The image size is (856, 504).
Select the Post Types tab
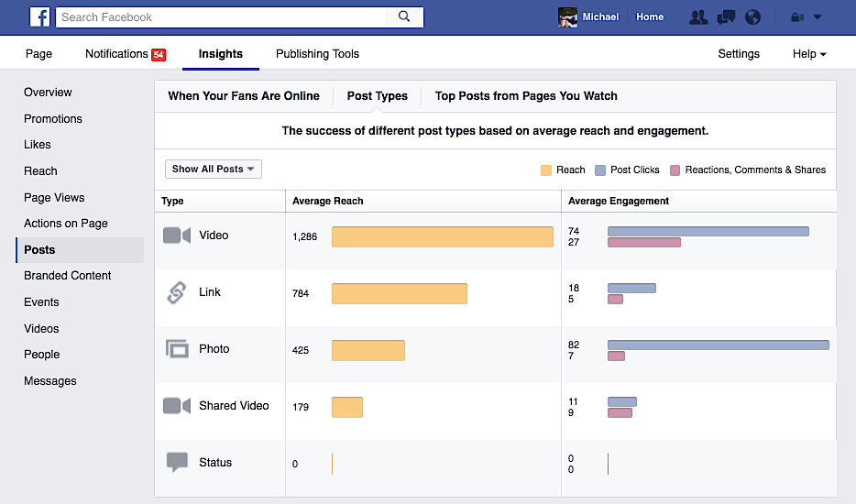(x=378, y=96)
